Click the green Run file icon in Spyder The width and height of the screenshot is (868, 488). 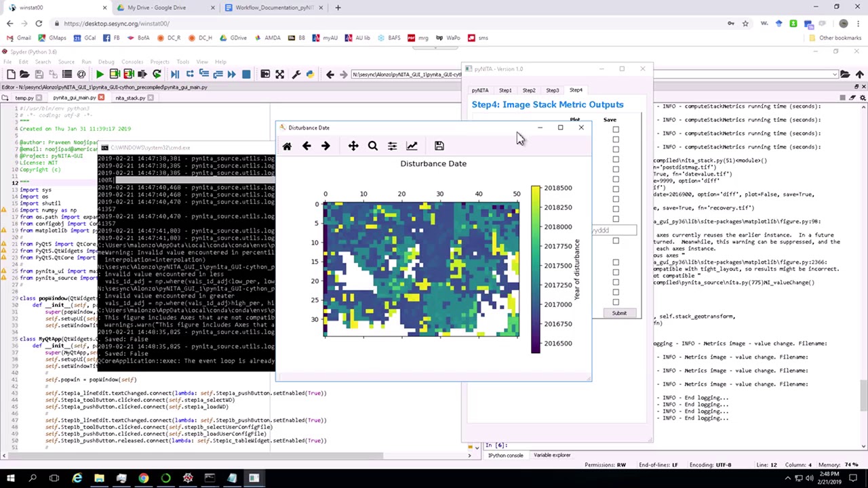(100, 74)
